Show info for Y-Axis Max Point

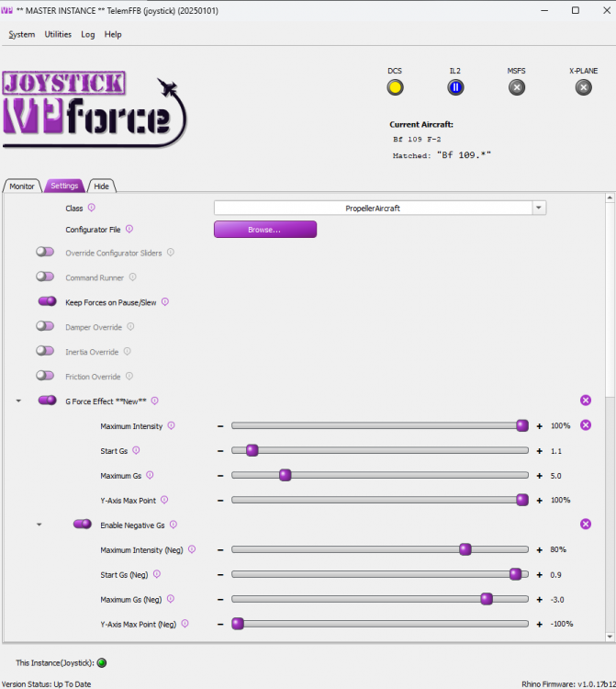pos(164,500)
